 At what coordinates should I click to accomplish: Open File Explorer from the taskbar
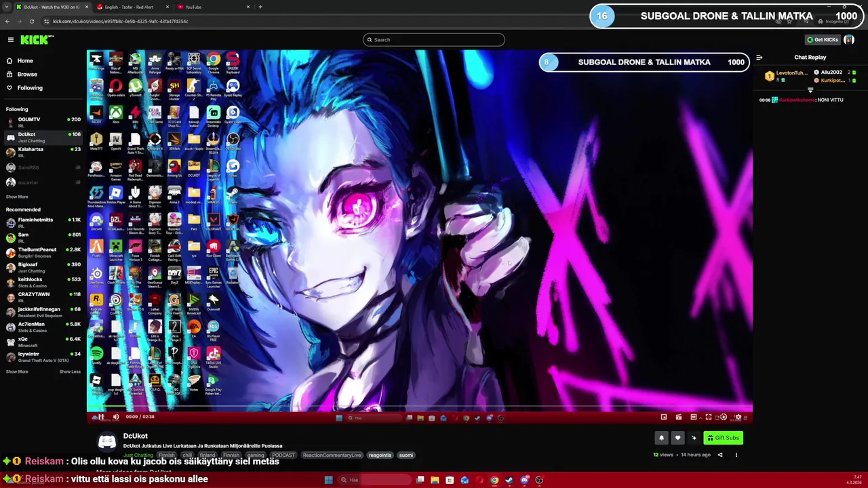[x=435, y=480]
